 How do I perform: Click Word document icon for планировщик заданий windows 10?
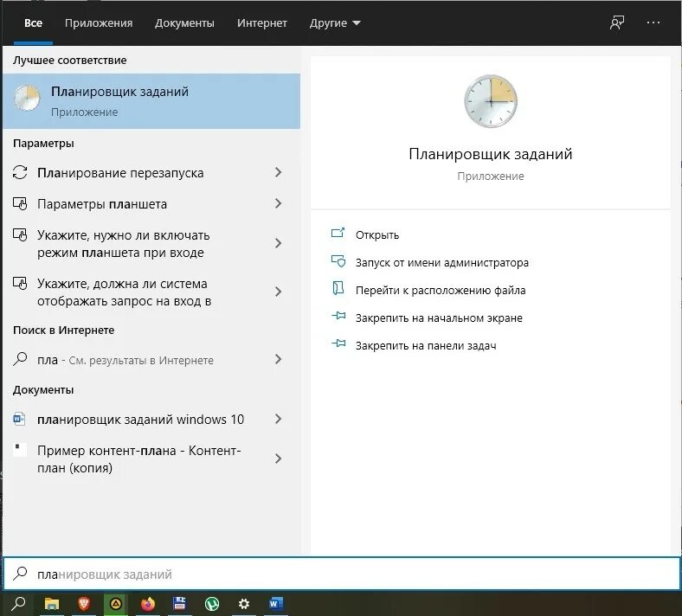19,419
